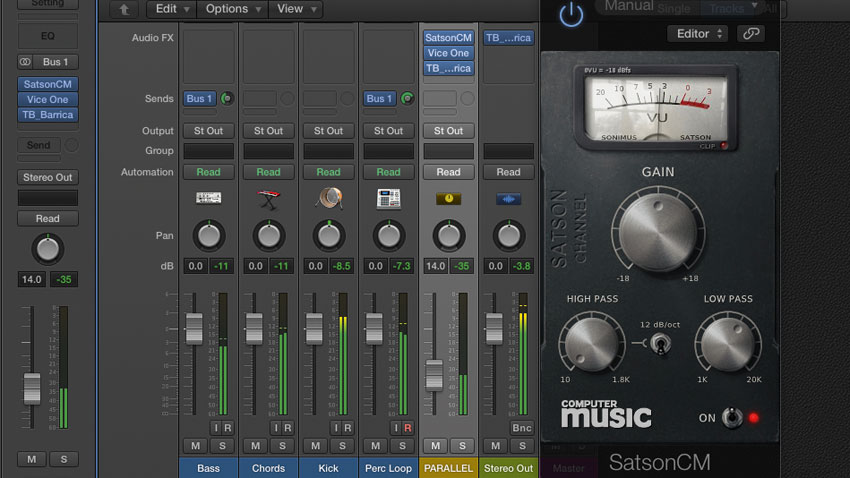Click the Chords channel empty Audio FX slot
Viewport: 850px width, 478px height.
[268, 56]
